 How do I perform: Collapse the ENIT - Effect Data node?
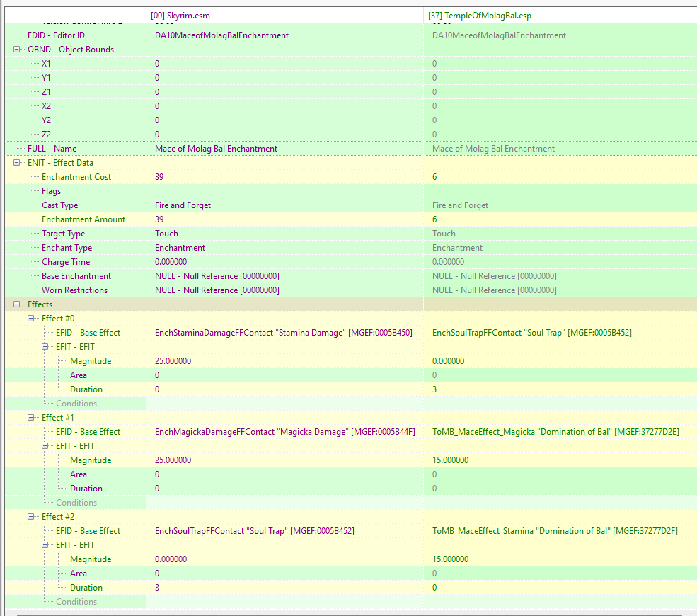[x=16, y=163]
